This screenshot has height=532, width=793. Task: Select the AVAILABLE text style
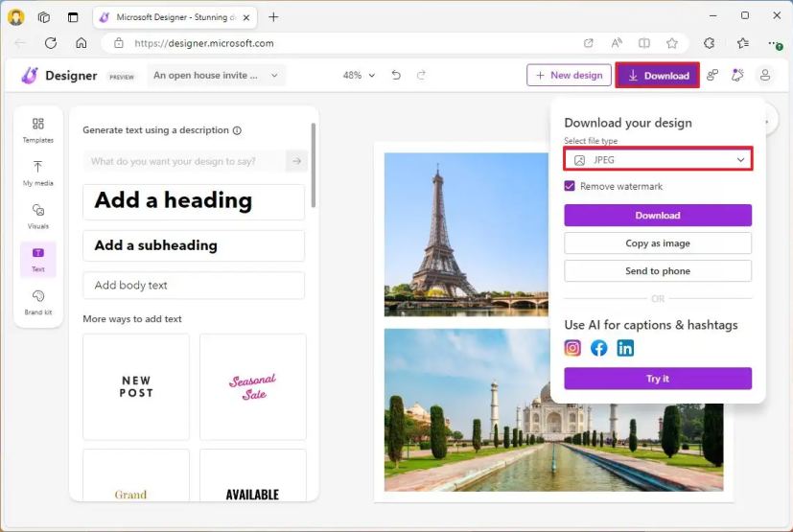253,475
